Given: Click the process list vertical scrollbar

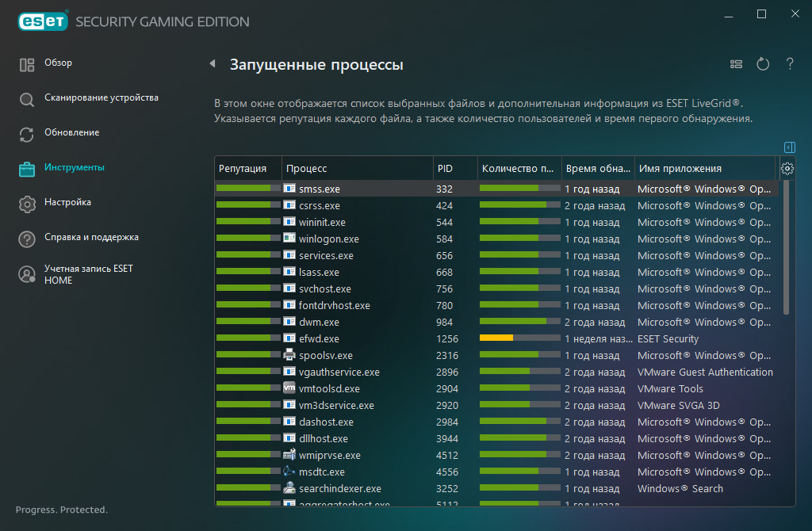Looking at the screenshot, I should coord(786,247).
